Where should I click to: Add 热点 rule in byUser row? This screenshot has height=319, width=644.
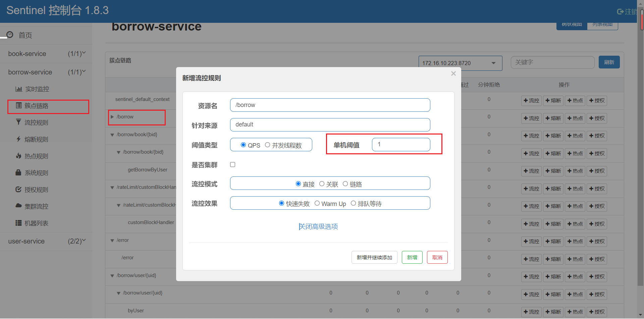tap(575, 312)
